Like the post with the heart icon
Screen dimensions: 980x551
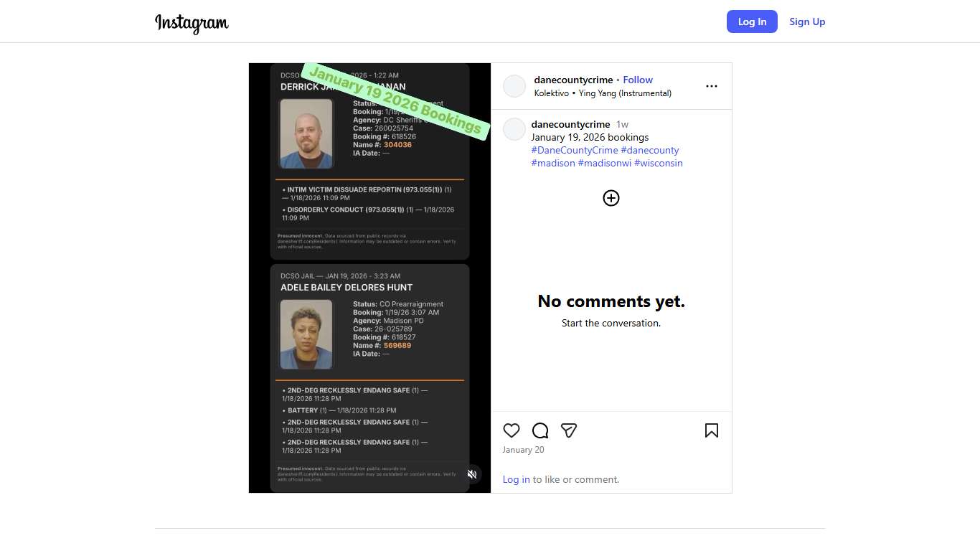pos(512,430)
